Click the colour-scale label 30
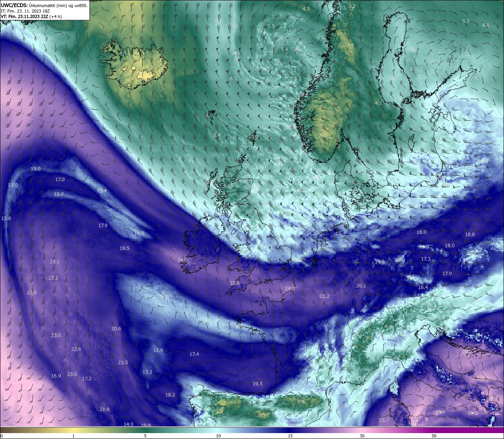Image resolution: width=504 pixels, height=439 pixels. coord(362,436)
